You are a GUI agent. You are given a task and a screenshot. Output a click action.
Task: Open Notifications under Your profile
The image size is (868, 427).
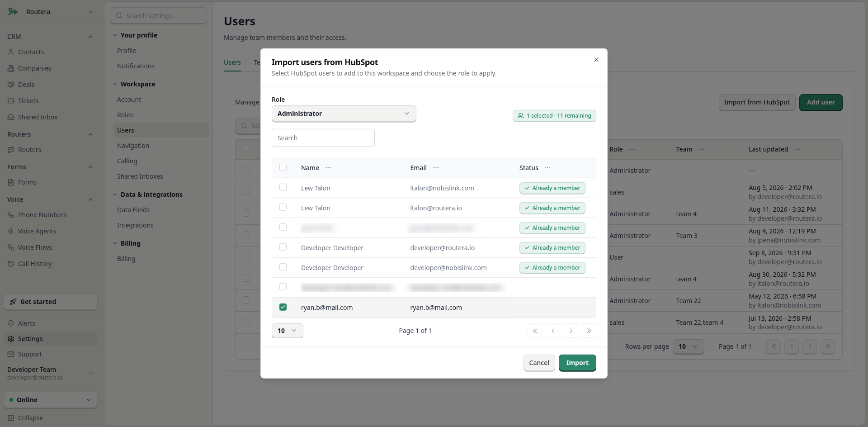tap(136, 66)
